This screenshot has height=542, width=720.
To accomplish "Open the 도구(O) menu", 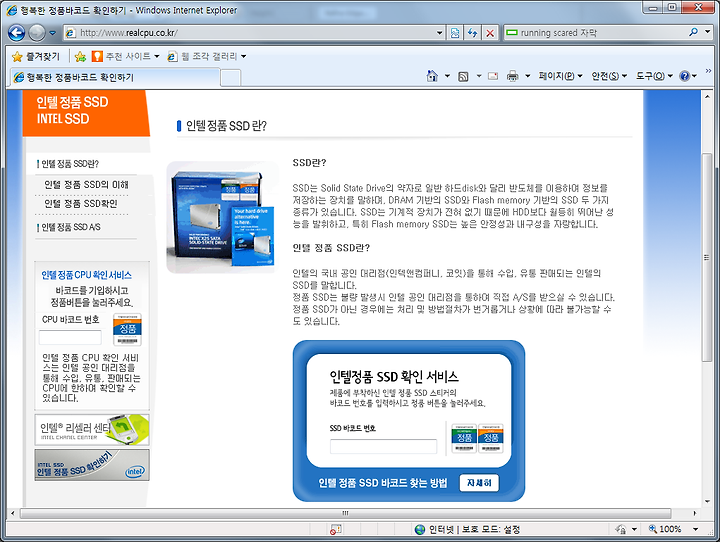I will (x=654, y=76).
